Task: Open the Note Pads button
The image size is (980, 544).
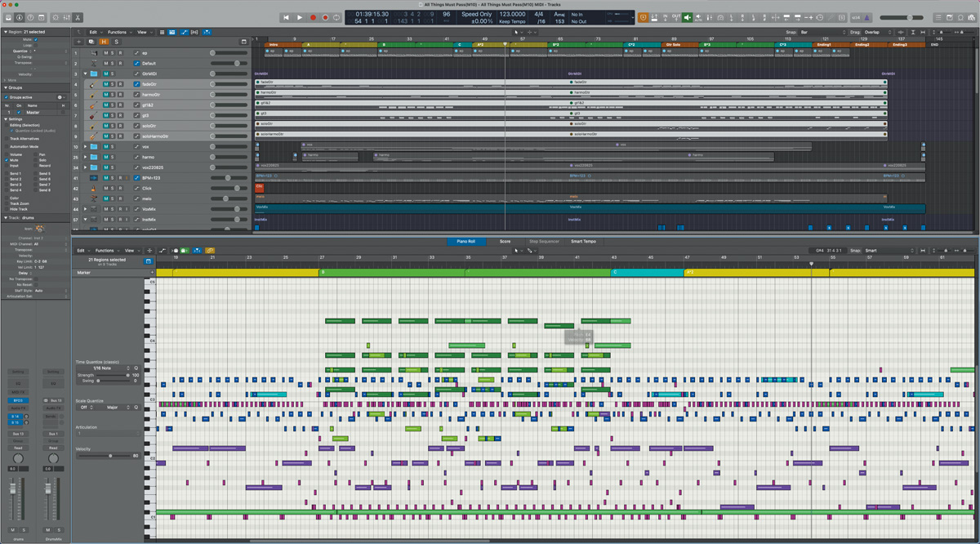Action: (950, 18)
